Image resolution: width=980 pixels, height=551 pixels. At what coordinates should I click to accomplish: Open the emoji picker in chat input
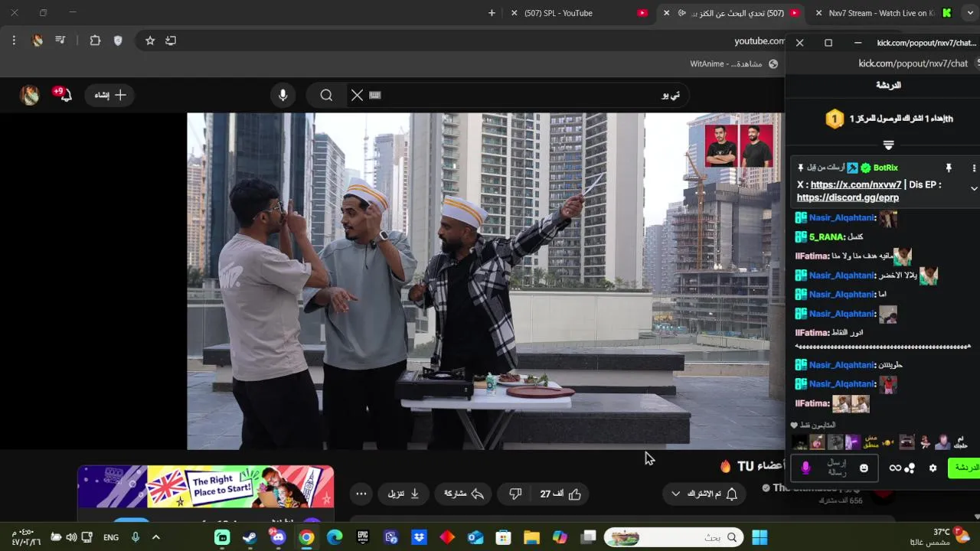pyautogui.click(x=864, y=468)
